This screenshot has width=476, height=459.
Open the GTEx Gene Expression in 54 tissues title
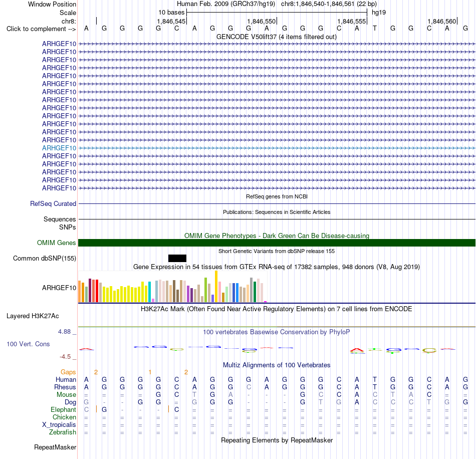(277, 267)
